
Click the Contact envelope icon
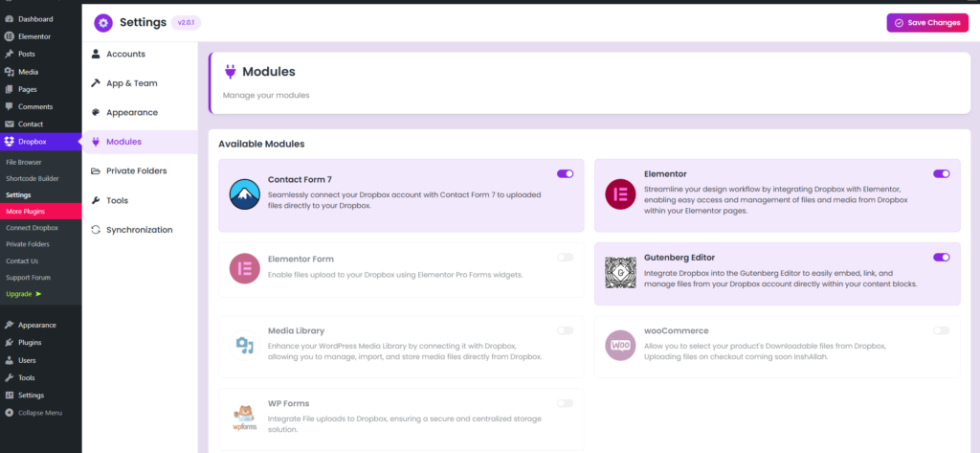[10, 125]
